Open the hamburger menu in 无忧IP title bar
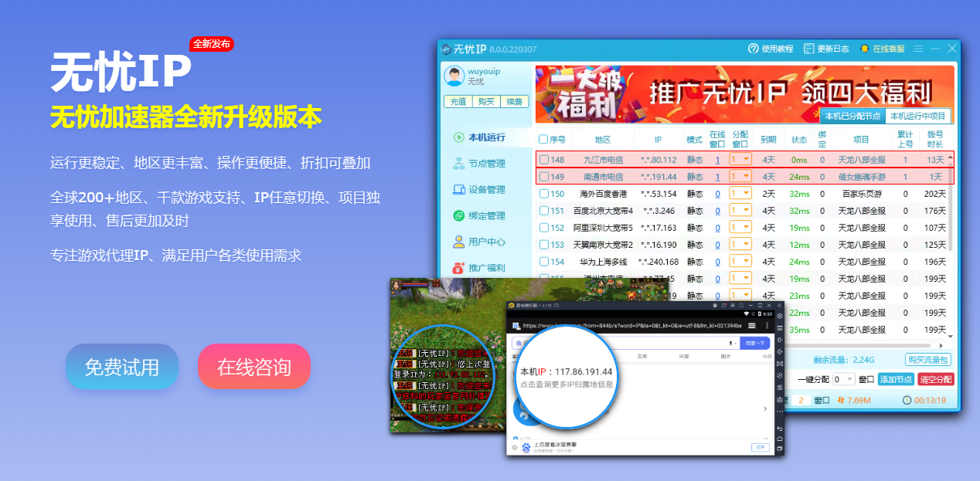Viewport: 980px width, 481px height. 918,49
